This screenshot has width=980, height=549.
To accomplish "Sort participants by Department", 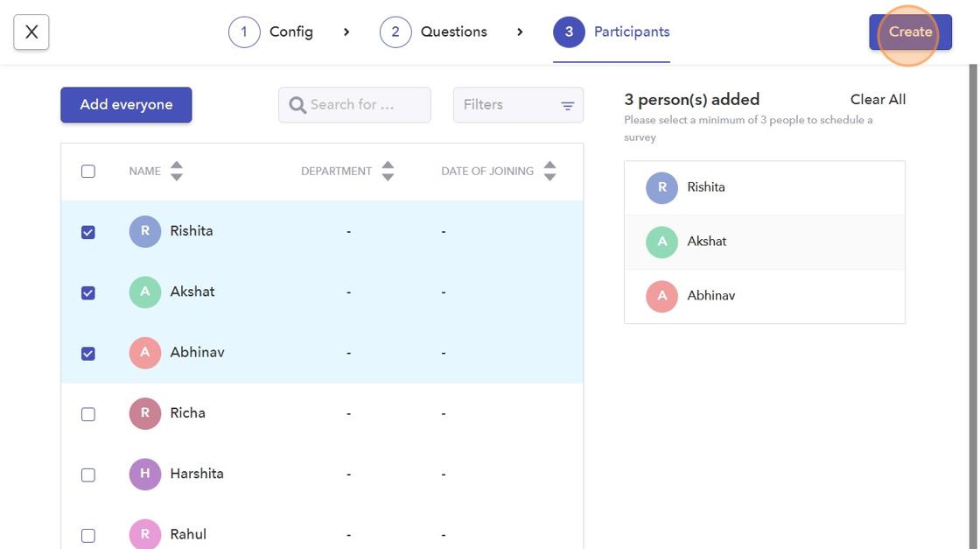I will 388,171.
